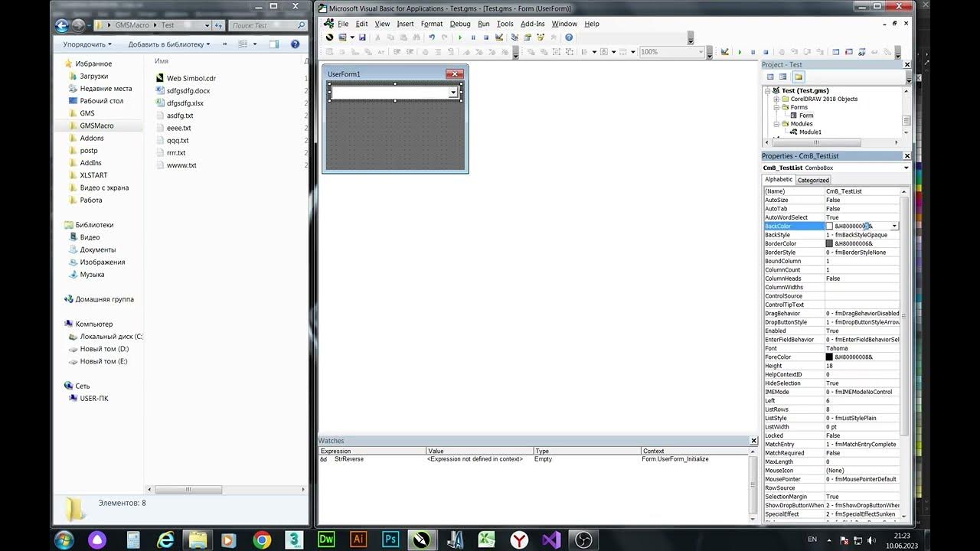Switch to the Alphabetic properties tab
Image resolution: width=980 pixels, height=551 pixels.
pyautogui.click(x=779, y=180)
